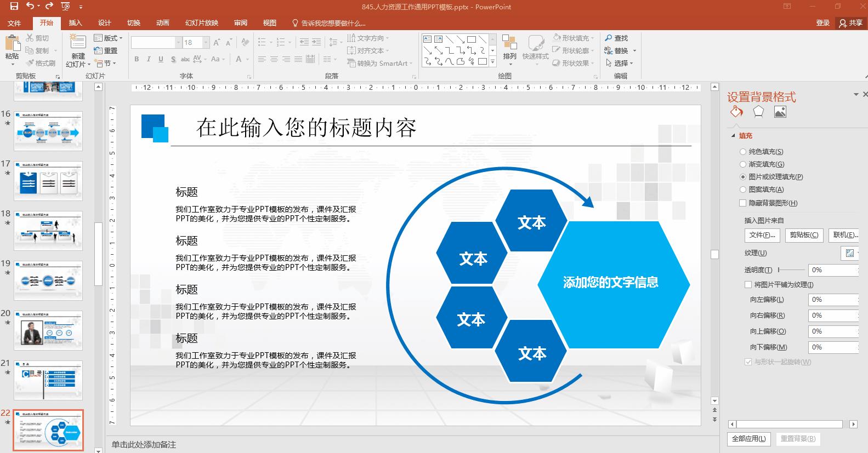Click the Find (查找) magnifier icon
The image size is (868, 453).
pos(609,38)
